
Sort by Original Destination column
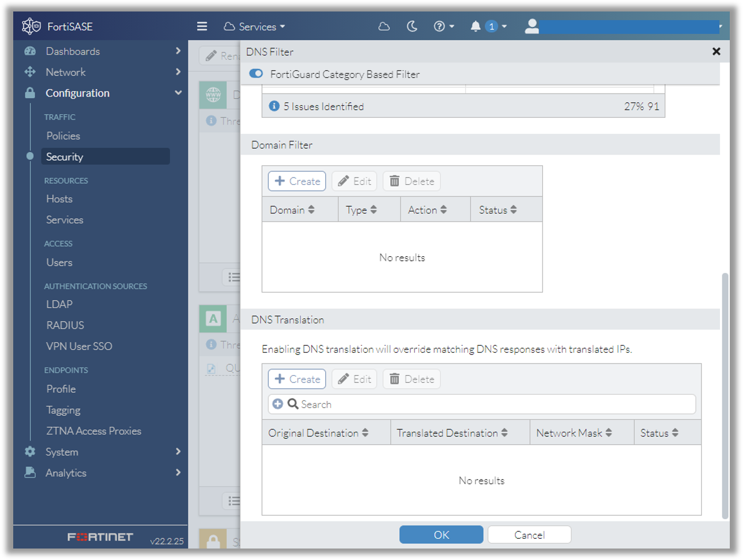coord(318,433)
